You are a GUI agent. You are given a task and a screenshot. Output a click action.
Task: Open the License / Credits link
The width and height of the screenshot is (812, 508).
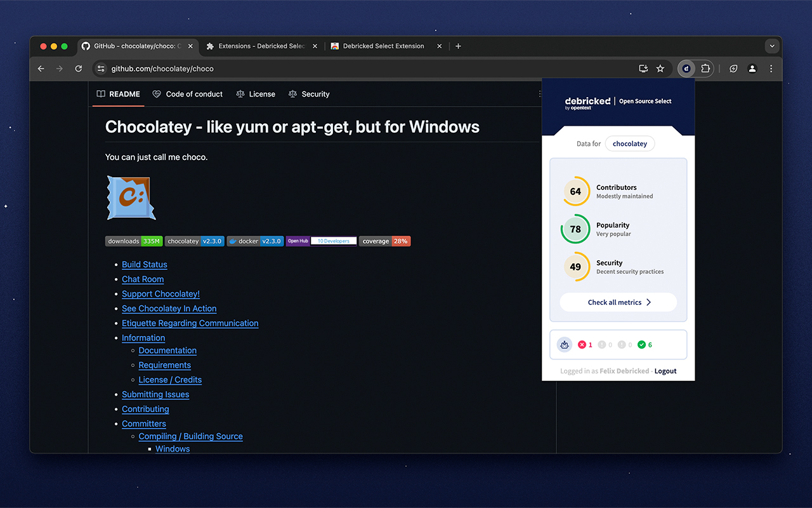pyautogui.click(x=170, y=380)
